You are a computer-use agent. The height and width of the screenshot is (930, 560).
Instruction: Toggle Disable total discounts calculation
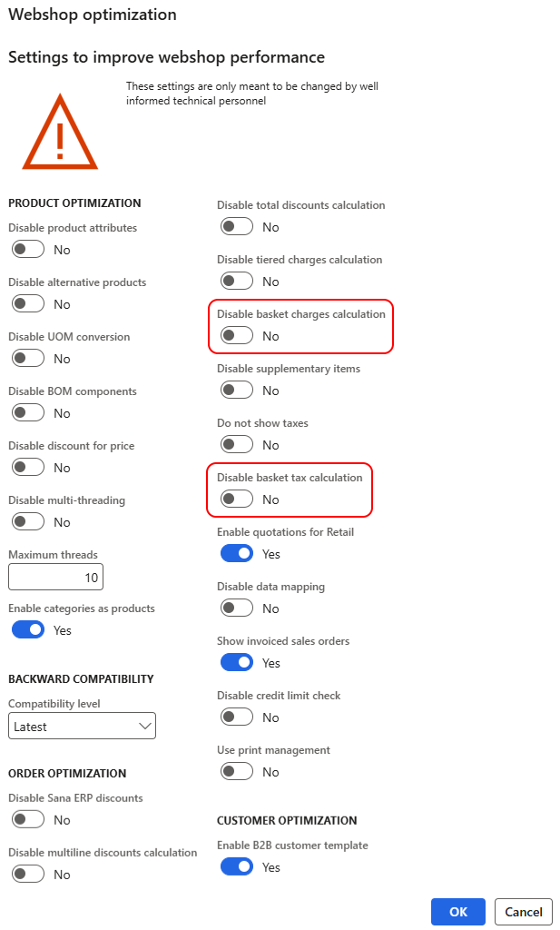point(237,227)
